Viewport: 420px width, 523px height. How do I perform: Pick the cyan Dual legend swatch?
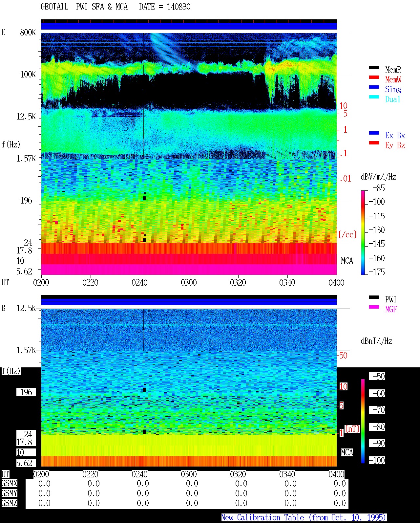click(x=374, y=97)
